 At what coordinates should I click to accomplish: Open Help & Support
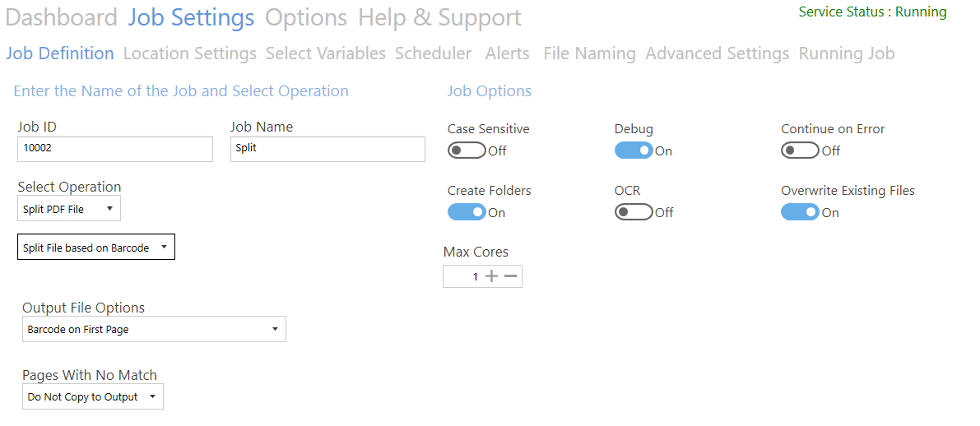[x=439, y=17]
